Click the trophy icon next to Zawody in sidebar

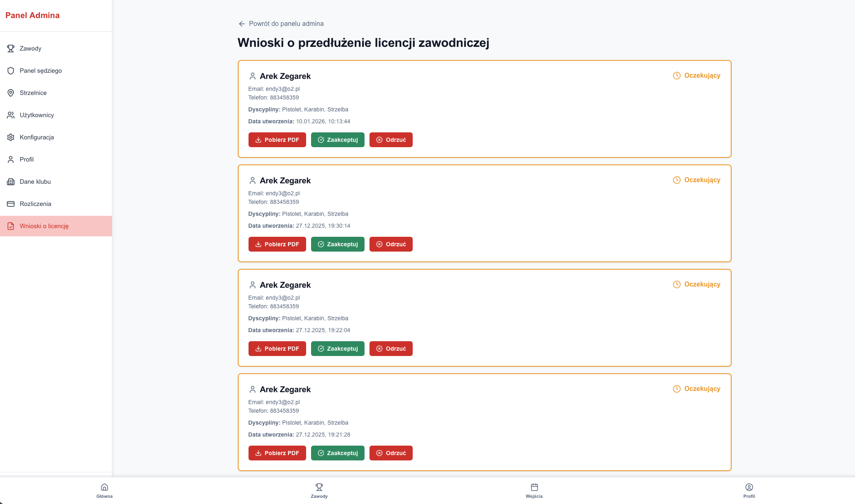[11, 49]
